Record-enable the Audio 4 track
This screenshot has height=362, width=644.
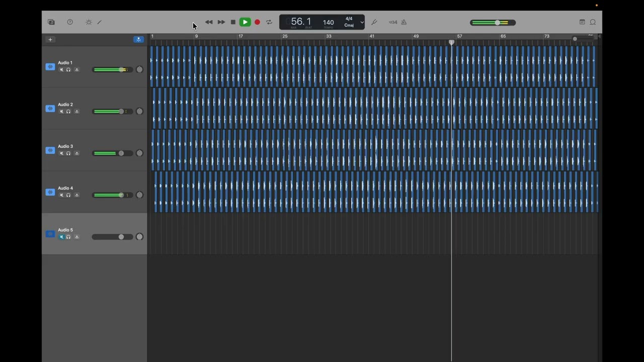pos(76,195)
